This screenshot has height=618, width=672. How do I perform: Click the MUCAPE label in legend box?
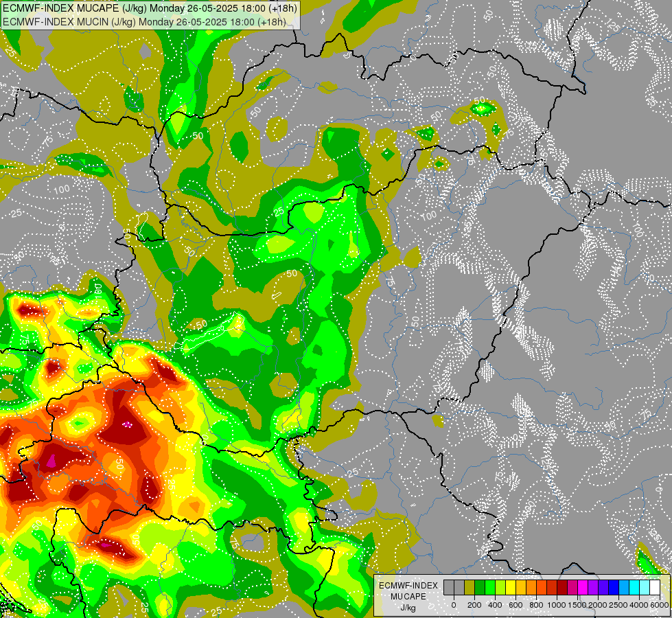[408, 597]
